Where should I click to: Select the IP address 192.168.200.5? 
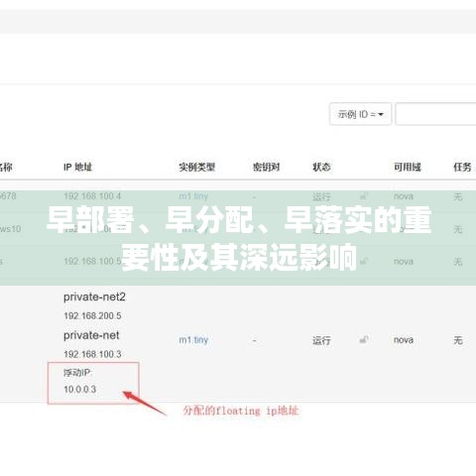coord(92,315)
